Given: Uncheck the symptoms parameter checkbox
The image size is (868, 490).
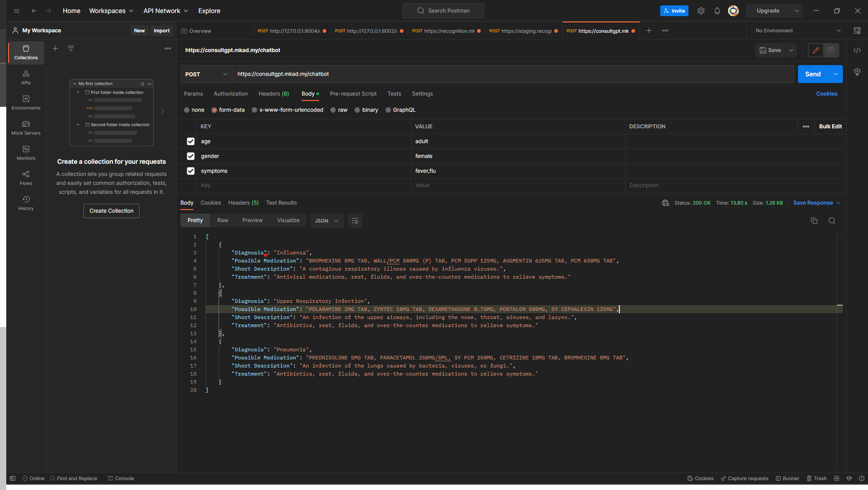Looking at the screenshot, I should pos(191,171).
